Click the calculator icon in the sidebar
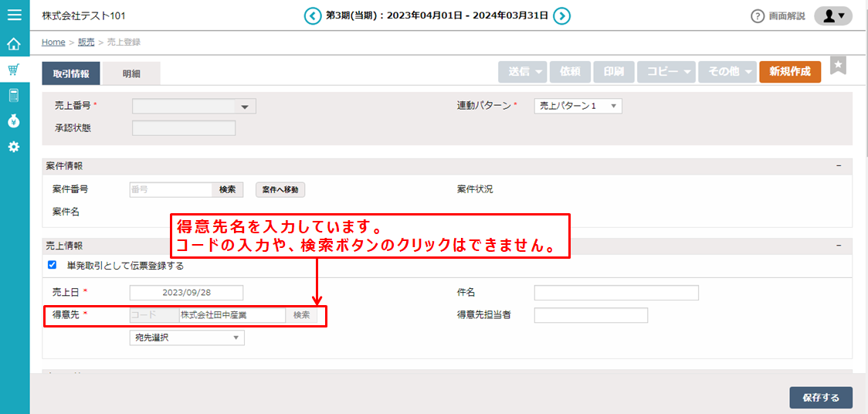Viewport: 868px width, 414px height. pyautogui.click(x=14, y=95)
